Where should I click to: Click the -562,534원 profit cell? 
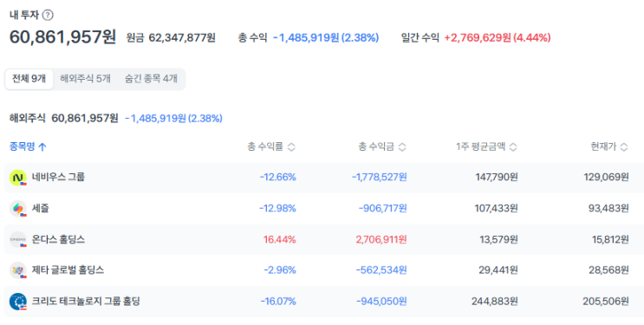tap(381, 270)
